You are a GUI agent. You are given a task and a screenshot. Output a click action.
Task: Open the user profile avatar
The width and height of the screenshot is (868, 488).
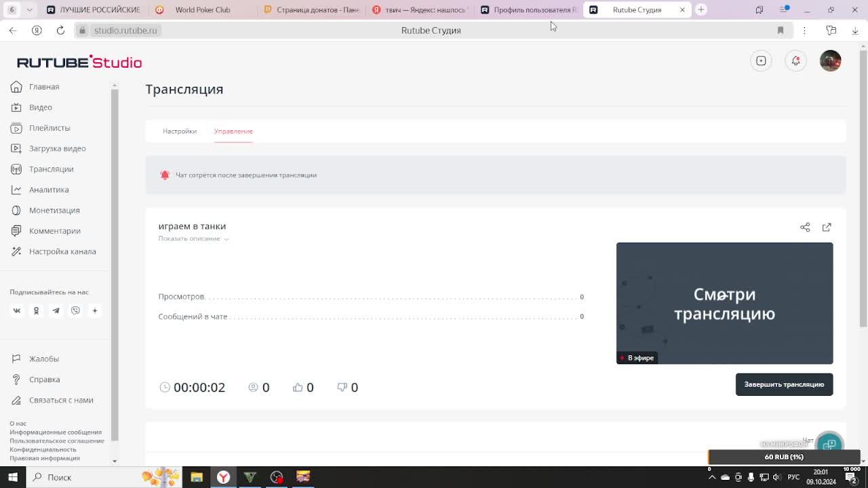click(830, 61)
